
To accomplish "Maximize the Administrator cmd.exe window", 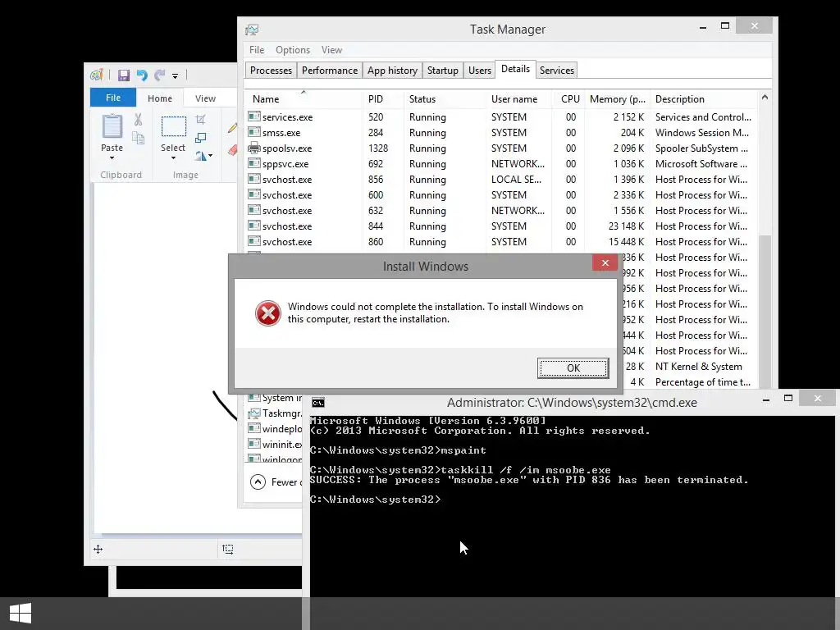I will click(788, 398).
